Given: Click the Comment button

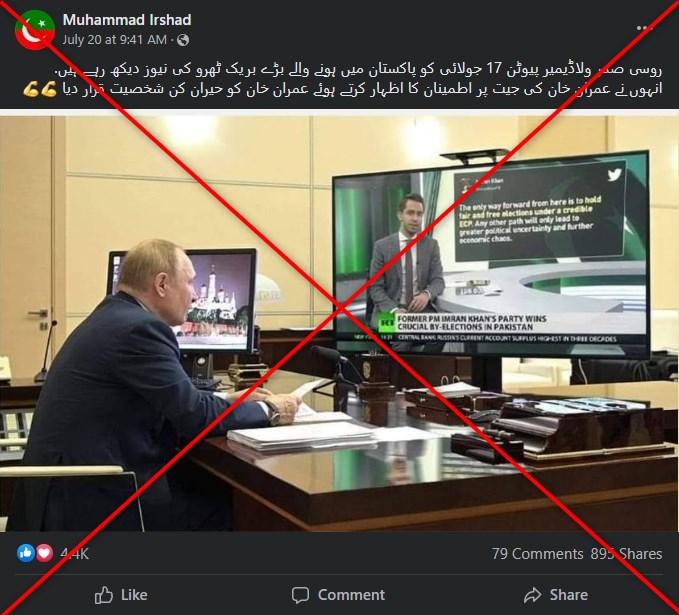Looking at the screenshot, I should click(338, 595).
